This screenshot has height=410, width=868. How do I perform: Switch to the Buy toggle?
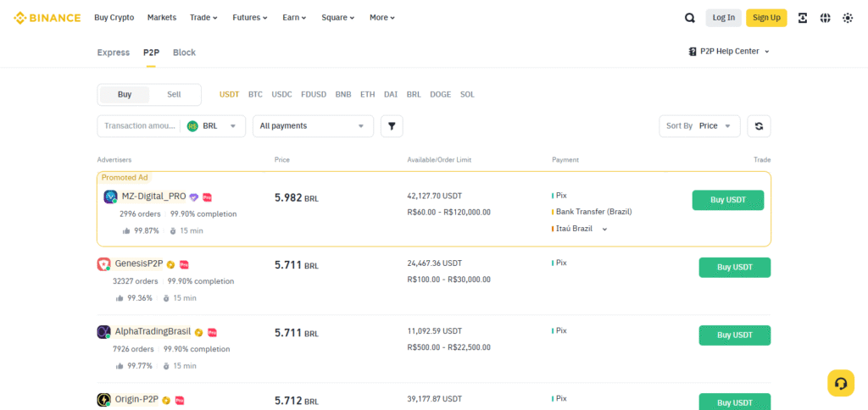pos(125,95)
